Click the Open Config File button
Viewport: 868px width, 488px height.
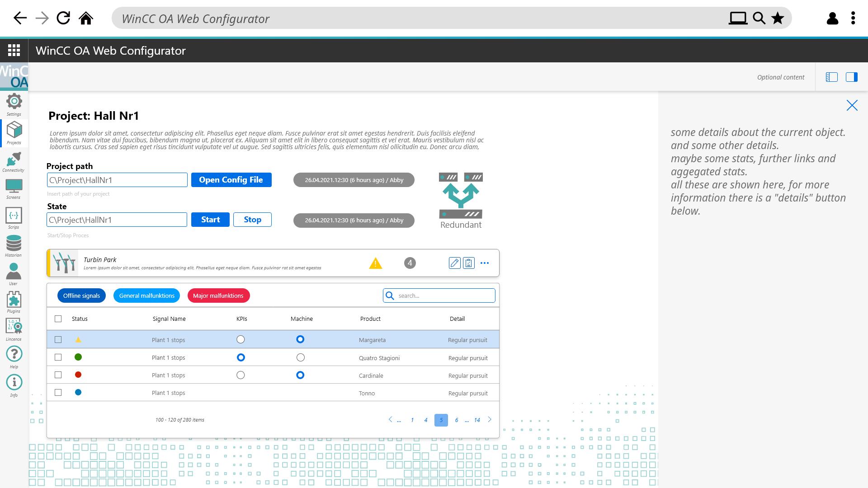[x=231, y=180]
